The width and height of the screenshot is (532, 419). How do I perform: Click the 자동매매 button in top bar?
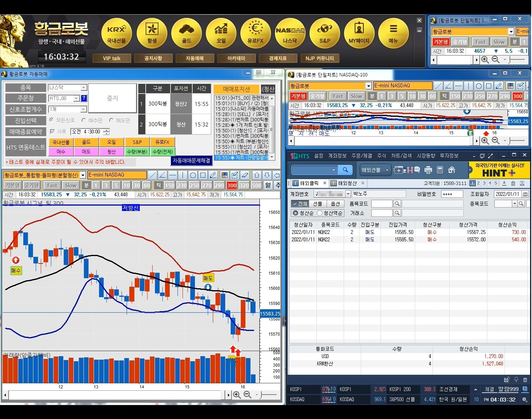[x=195, y=58]
